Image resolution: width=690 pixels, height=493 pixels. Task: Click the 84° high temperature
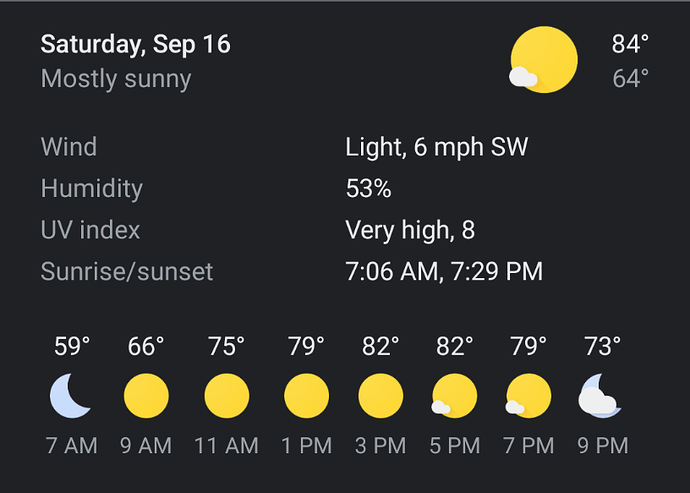630,44
